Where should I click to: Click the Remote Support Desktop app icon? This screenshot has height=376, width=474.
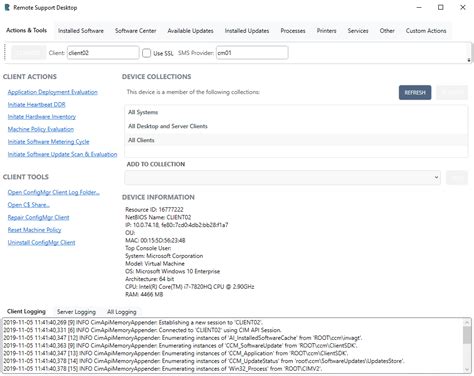7,7
